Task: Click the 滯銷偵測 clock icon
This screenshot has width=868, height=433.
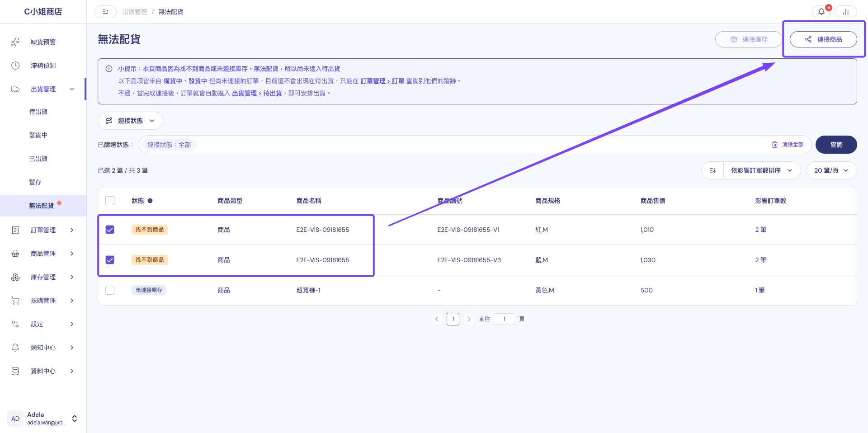Action: (x=15, y=66)
